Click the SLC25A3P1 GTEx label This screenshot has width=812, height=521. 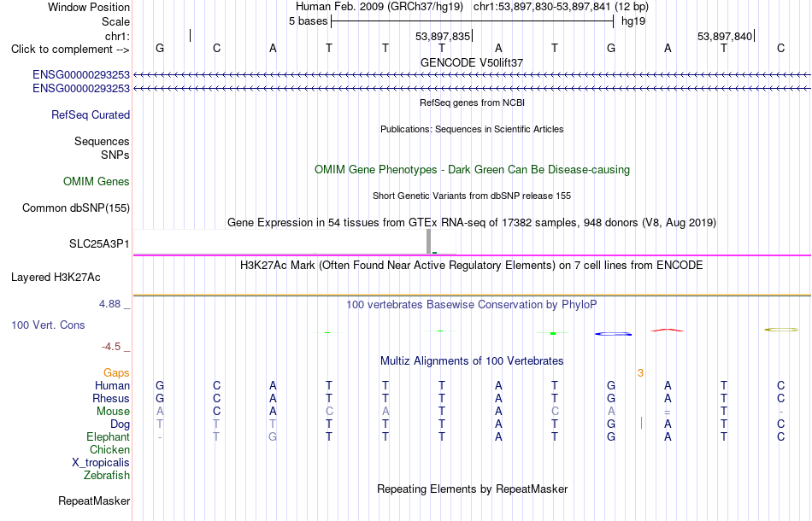tap(99, 243)
